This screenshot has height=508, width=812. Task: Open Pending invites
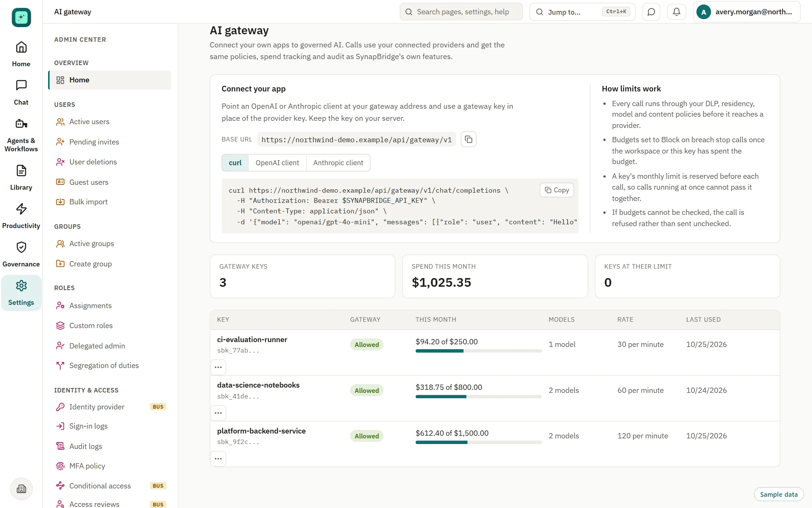click(109, 142)
